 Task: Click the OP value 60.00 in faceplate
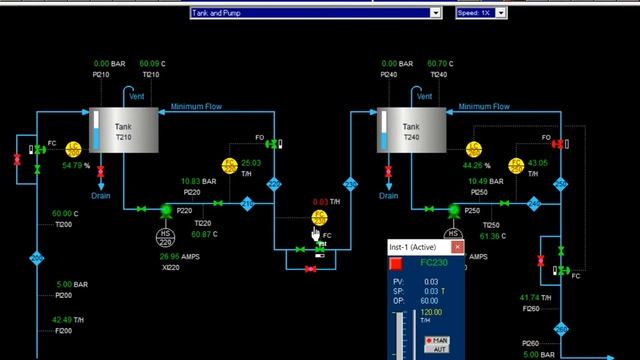(429, 301)
